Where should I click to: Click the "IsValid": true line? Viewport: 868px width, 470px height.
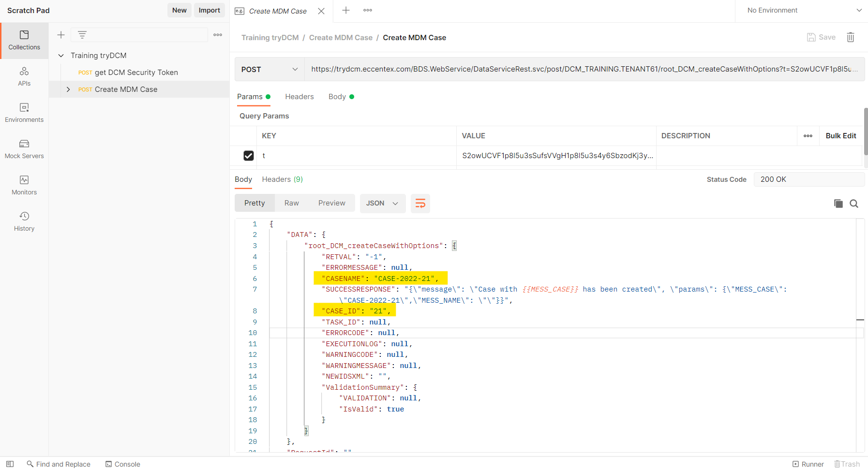372,409
